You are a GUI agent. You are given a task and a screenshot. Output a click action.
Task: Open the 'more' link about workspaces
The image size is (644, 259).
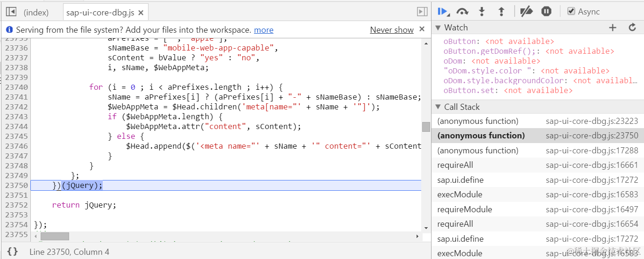tap(263, 30)
